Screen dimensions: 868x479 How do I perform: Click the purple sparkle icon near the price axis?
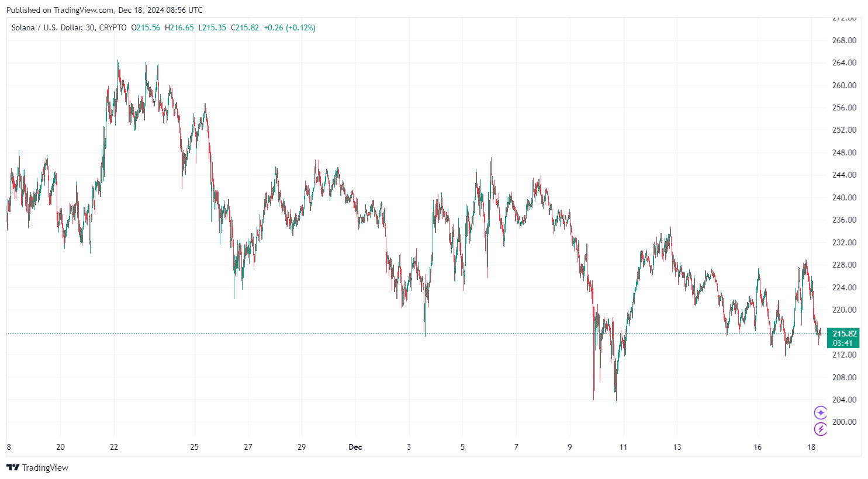click(821, 413)
